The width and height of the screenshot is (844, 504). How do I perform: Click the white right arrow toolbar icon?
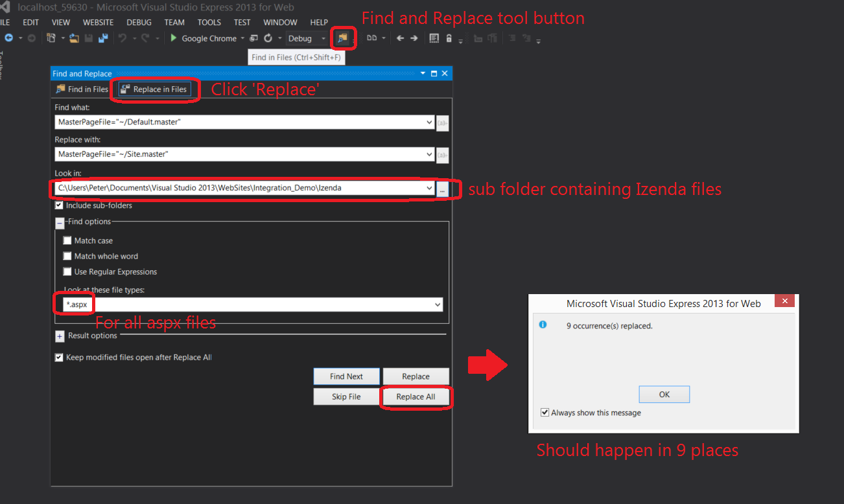coord(414,38)
